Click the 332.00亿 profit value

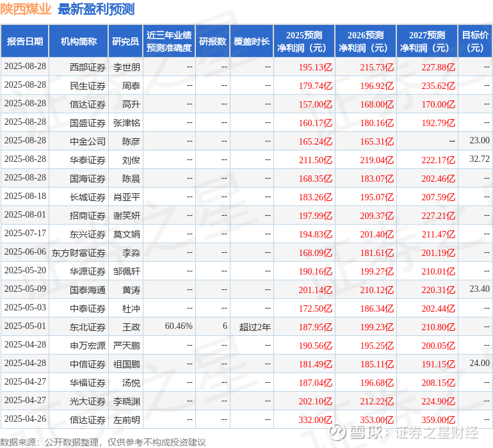316,420
